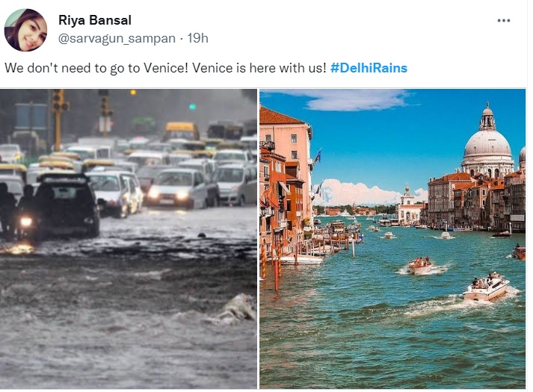Open the #DelhiRains hashtag
The width and height of the screenshot is (533, 392).
(x=369, y=68)
